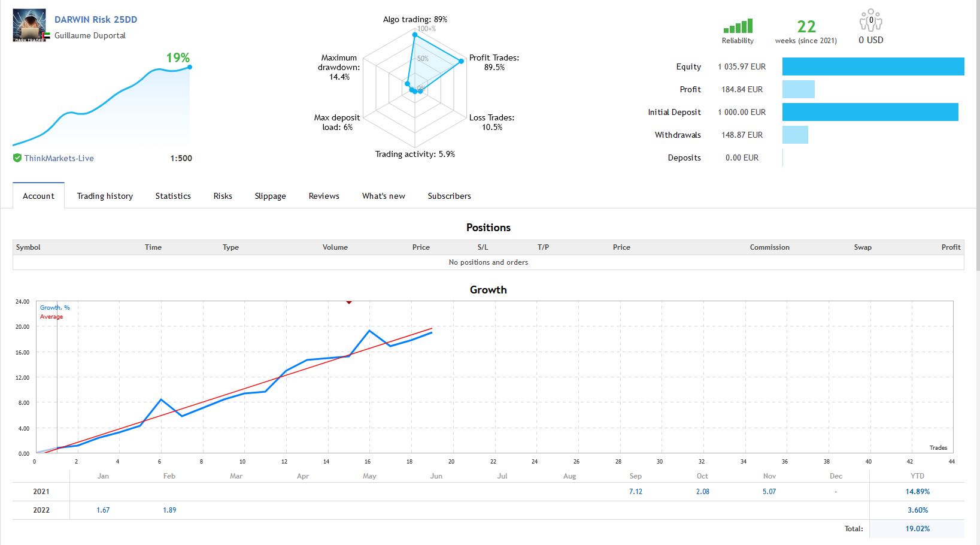Viewport: 980px width, 545px height.
Task: Switch to the Trading history tab
Action: [105, 196]
